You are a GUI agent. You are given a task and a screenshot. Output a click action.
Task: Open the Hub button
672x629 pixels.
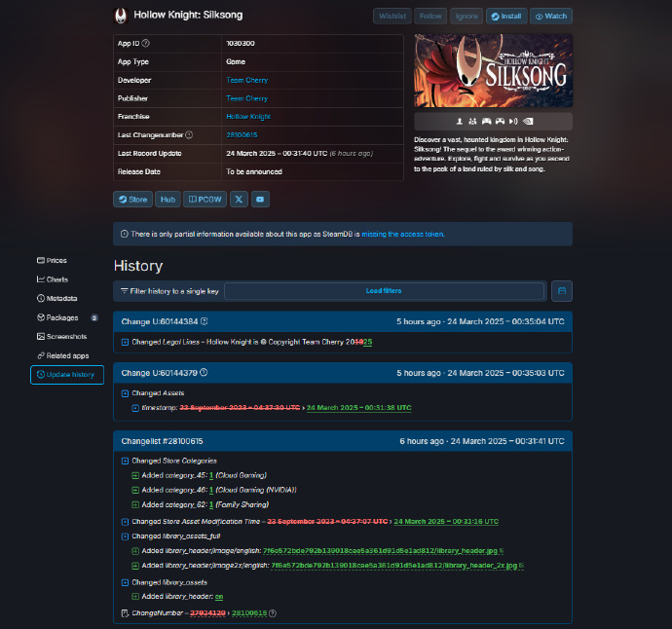pos(168,200)
